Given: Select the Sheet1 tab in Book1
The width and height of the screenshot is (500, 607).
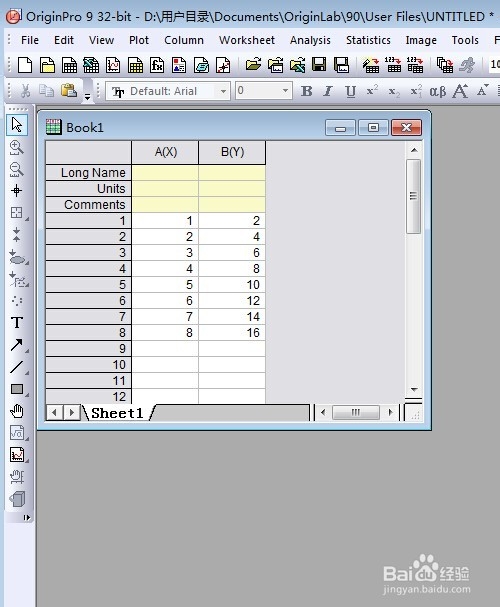Looking at the screenshot, I should (117, 413).
